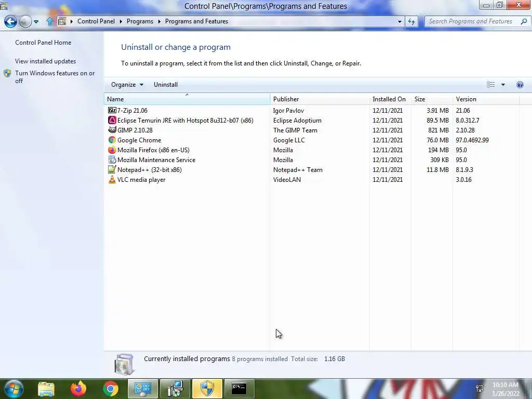
Task: Select the Google Chrome entry name
Action: click(x=139, y=140)
